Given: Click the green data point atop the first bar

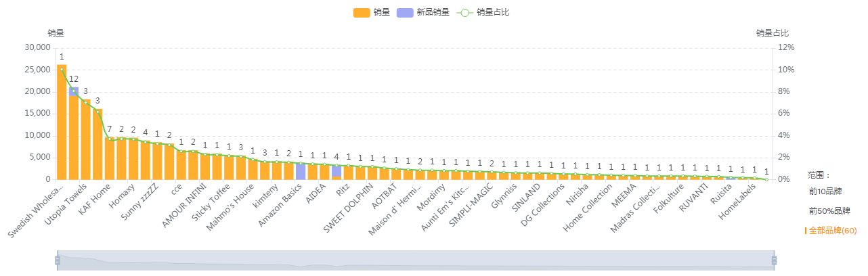Looking at the screenshot, I should pyautogui.click(x=62, y=69).
